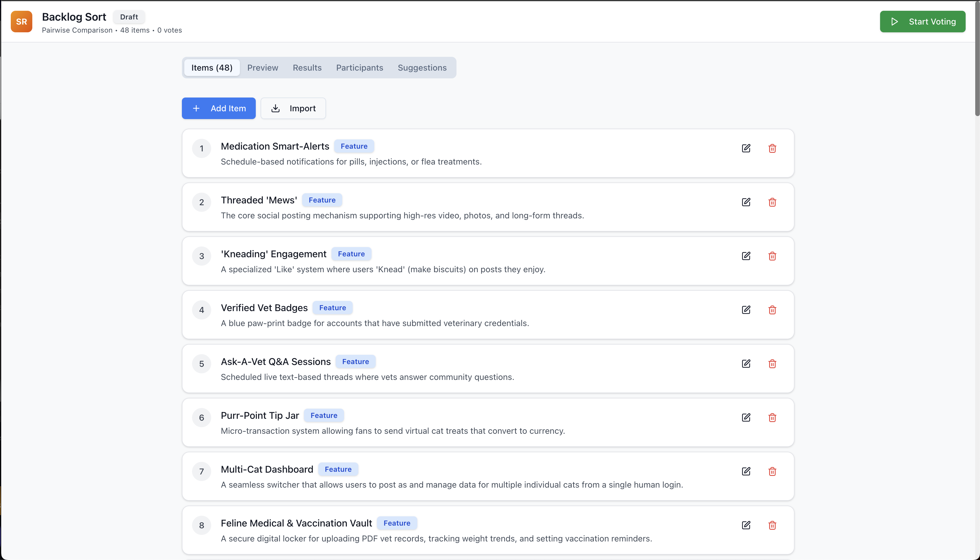The width and height of the screenshot is (980, 560).
Task: Click the number 7 badge of Multi-Cat Dashboard
Action: (x=202, y=471)
